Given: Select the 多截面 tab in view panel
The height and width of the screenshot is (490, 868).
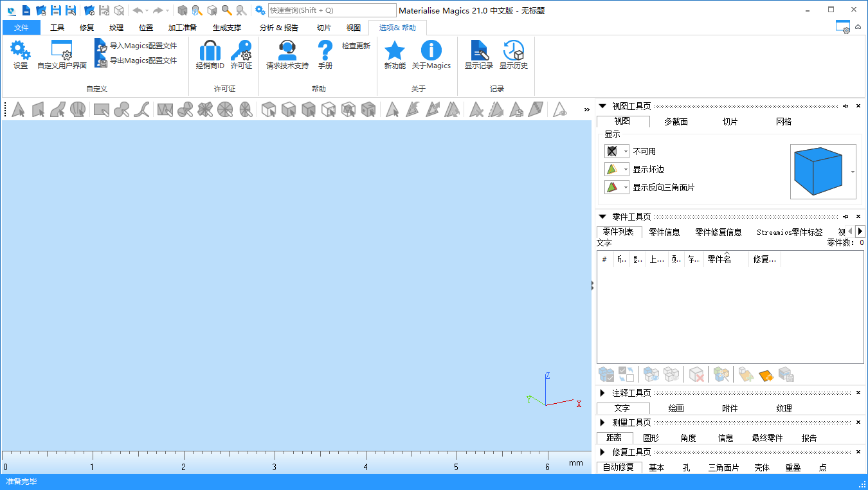Looking at the screenshot, I should pos(676,122).
